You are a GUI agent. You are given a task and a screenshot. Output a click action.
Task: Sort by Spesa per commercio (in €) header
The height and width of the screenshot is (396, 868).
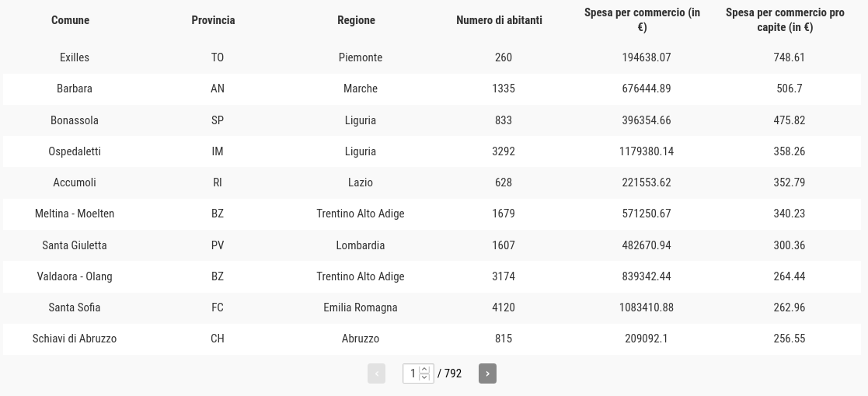(642, 20)
